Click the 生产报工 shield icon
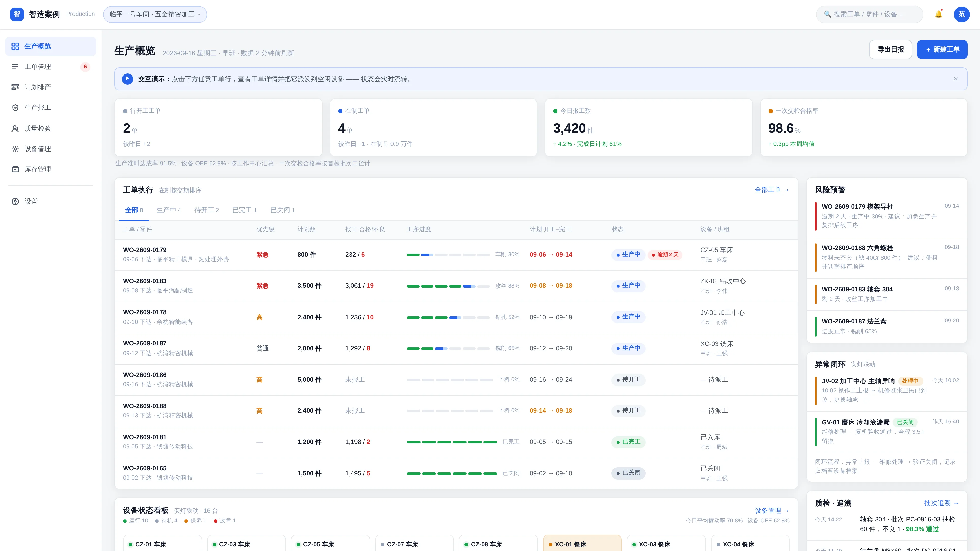Screen dimensions: 980x551 (15, 108)
